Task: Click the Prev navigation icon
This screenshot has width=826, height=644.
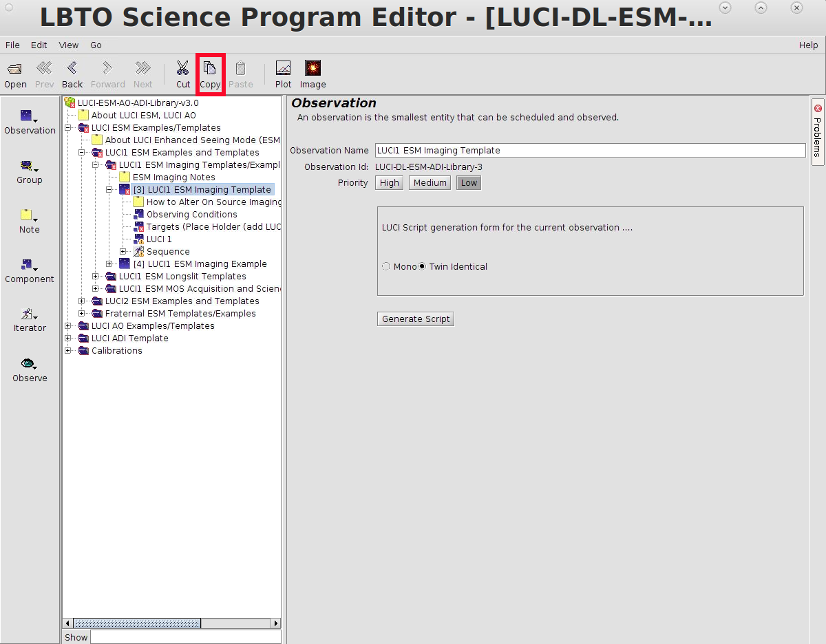Action: coord(44,74)
